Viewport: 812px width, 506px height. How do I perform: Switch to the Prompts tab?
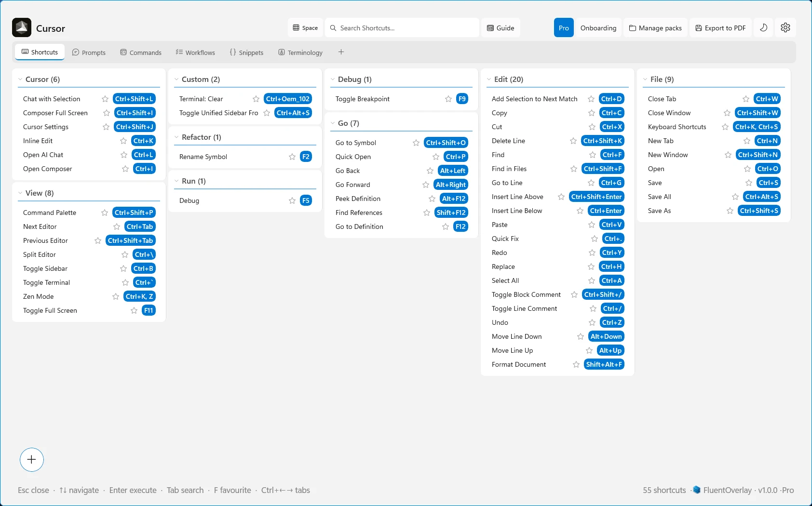tap(89, 52)
